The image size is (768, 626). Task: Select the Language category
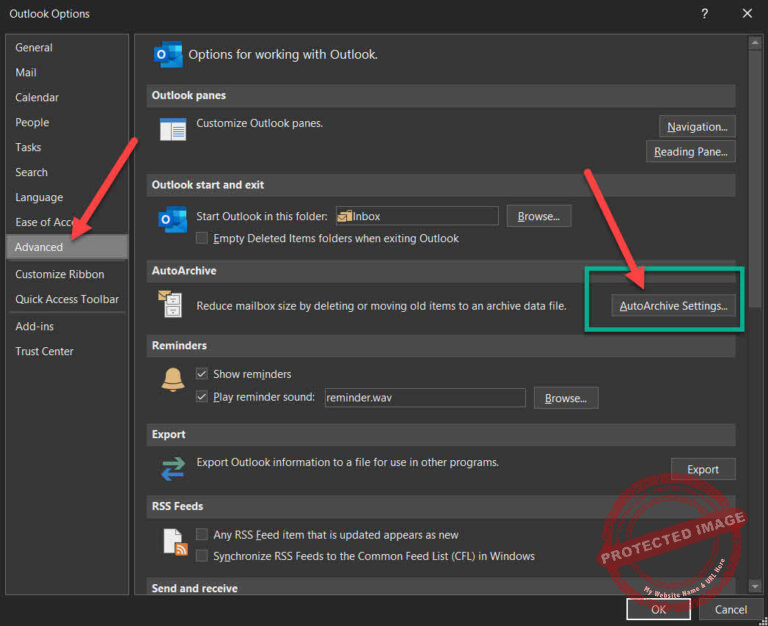tap(67, 197)
